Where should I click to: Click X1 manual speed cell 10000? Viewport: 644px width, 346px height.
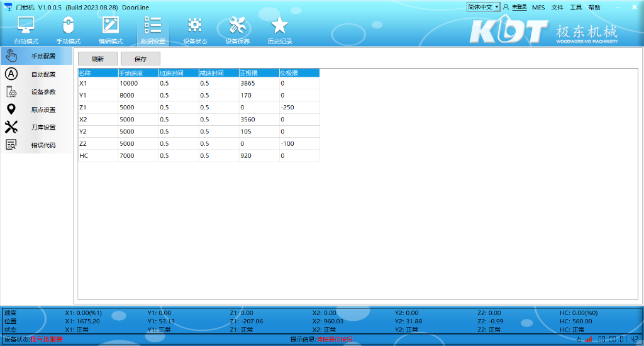(x=138, y=83)
